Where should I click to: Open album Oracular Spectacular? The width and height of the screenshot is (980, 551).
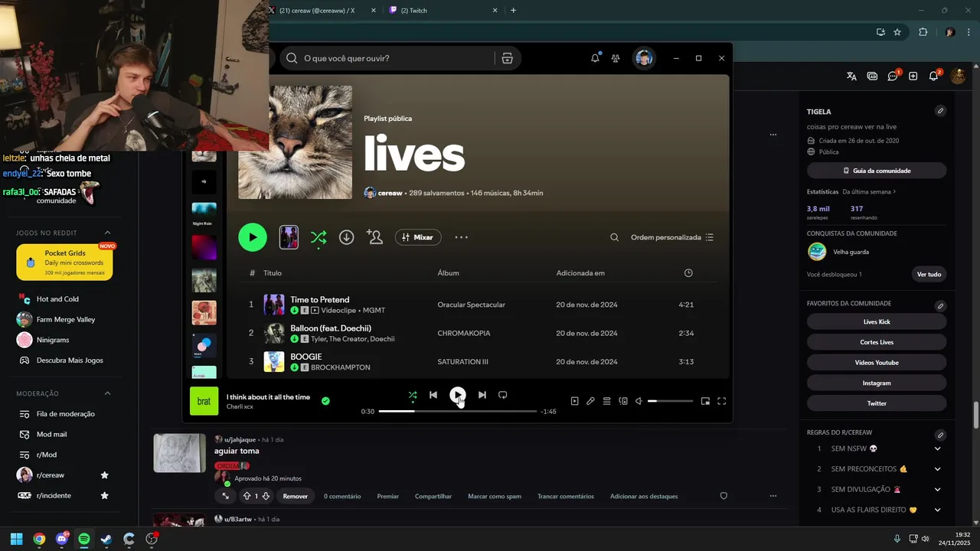(471, 305)
